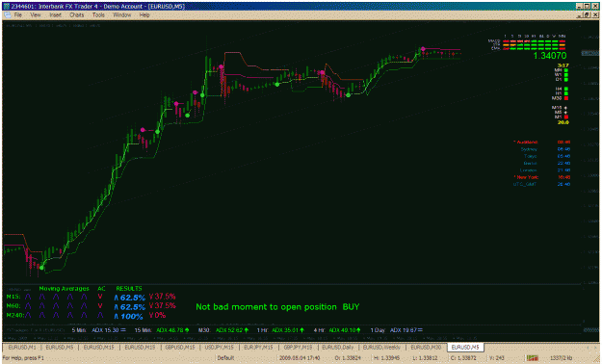Open the Charts menu
This screenshot has width=602, height=364.
coord(77,15)
